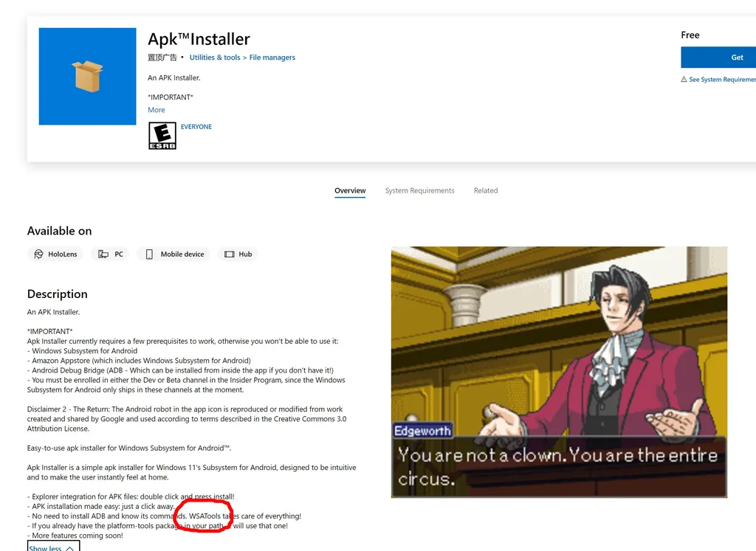The image size is (756, 551).
Task: Switch to the Overview tab
Action: [x=350, y=191]
